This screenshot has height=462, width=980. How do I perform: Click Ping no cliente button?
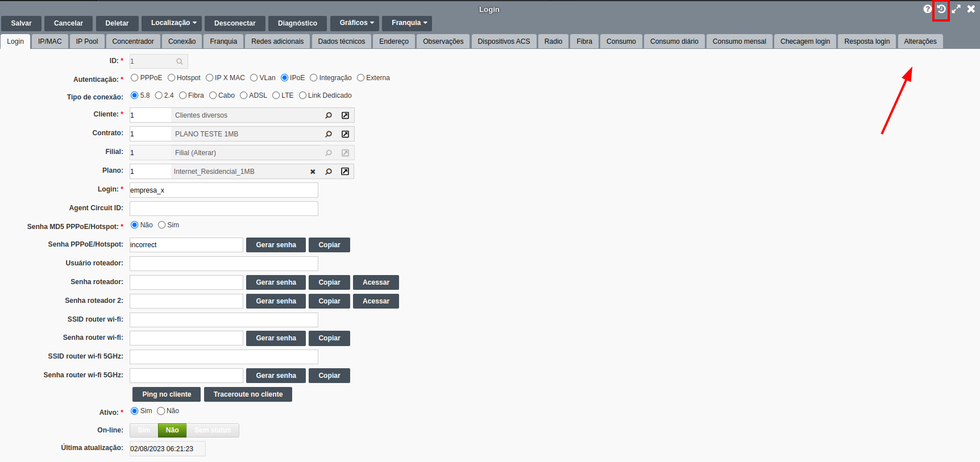(x=167, y=394)
